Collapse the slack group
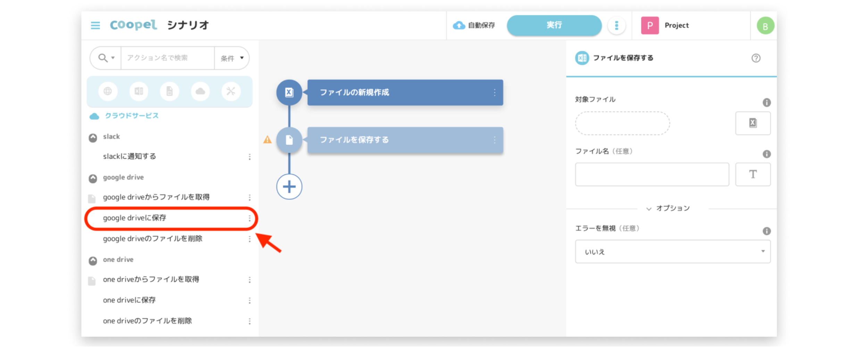 pos(93,138)
